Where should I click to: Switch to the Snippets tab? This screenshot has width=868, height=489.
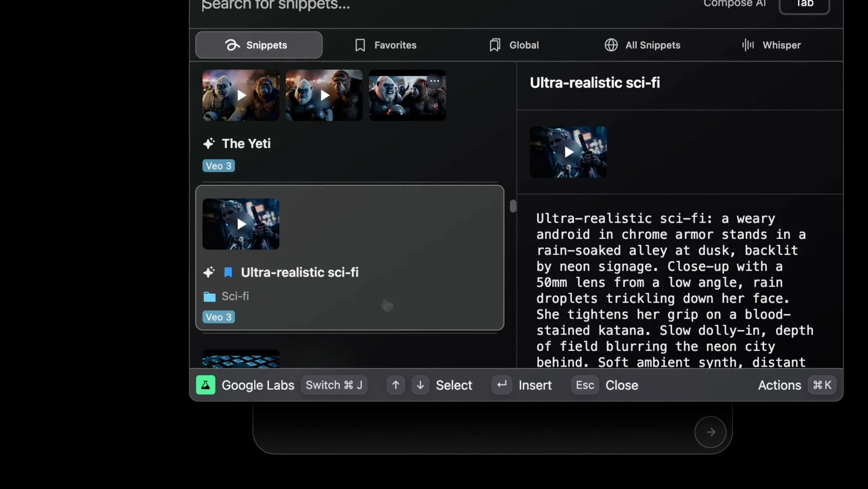click(x=259, y=45)
